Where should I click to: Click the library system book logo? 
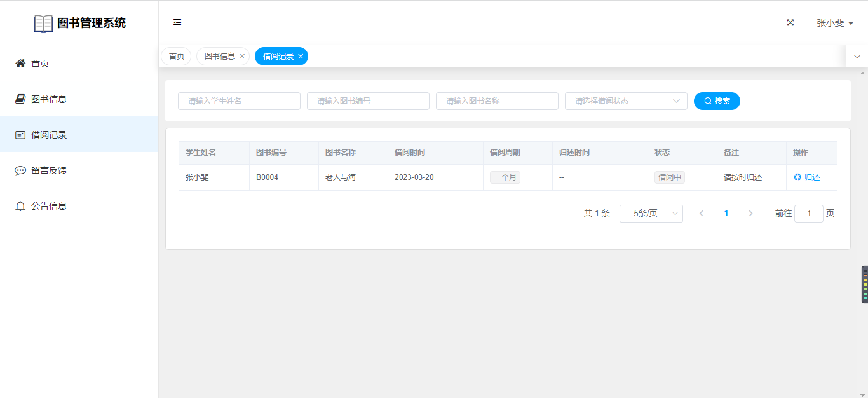(43, 24)
